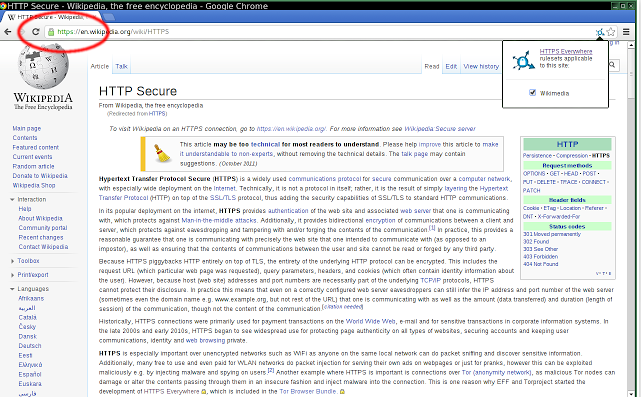View Recent changes
The image size is (641, 397).
pyautogui.click(x=41, y=237)
